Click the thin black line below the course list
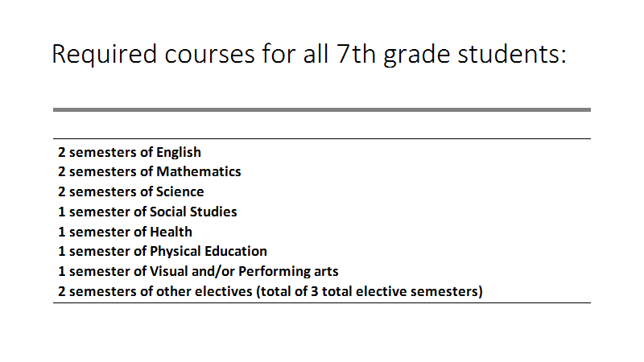644x362 pixels. [322, 303]
